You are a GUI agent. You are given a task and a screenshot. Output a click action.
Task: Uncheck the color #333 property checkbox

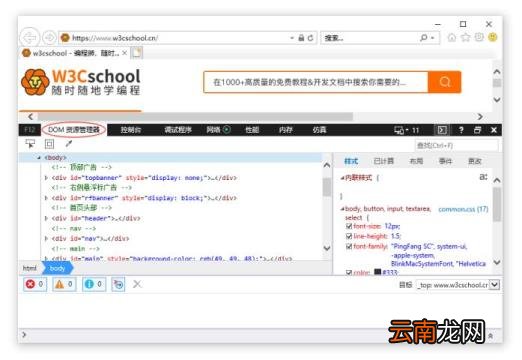(349, 272)
